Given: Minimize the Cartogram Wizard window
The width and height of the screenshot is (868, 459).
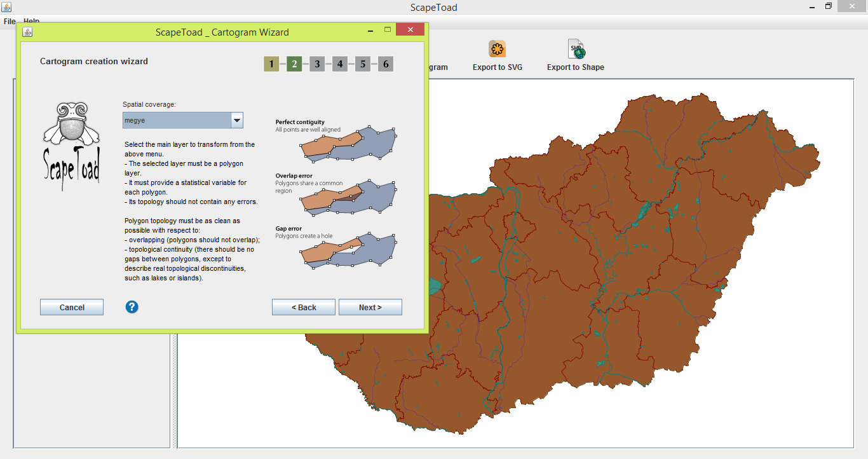Looking at the screenshot, I should click(370, 30).
